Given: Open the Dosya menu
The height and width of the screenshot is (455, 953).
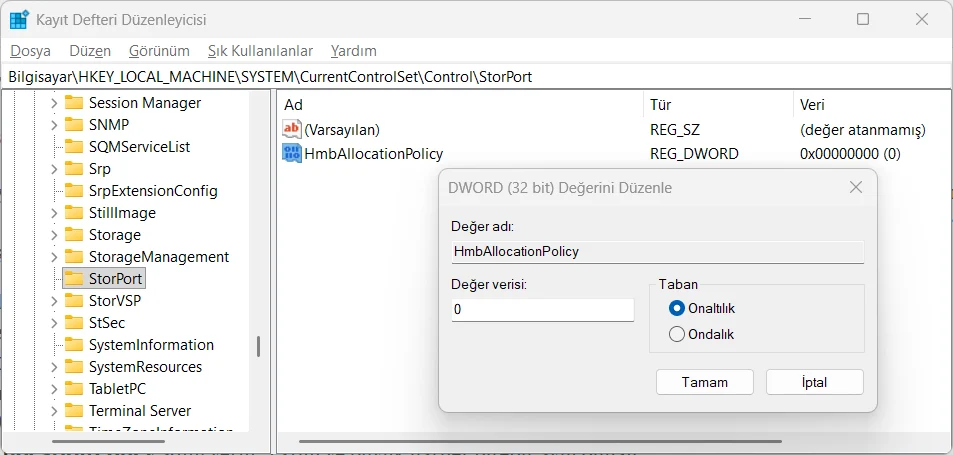Looking at the screenshot, I should click(30, 50).
